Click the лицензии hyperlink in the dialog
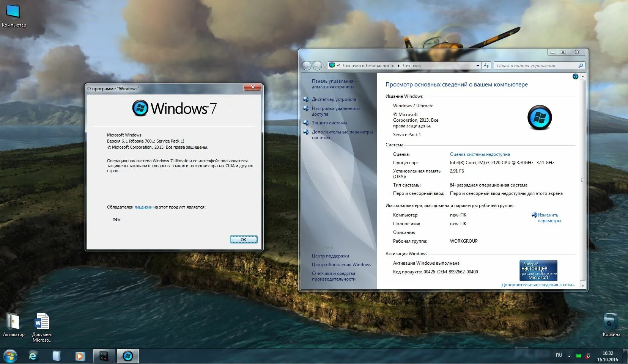Viewport: 628px width, 364px height. pos(142,207)
